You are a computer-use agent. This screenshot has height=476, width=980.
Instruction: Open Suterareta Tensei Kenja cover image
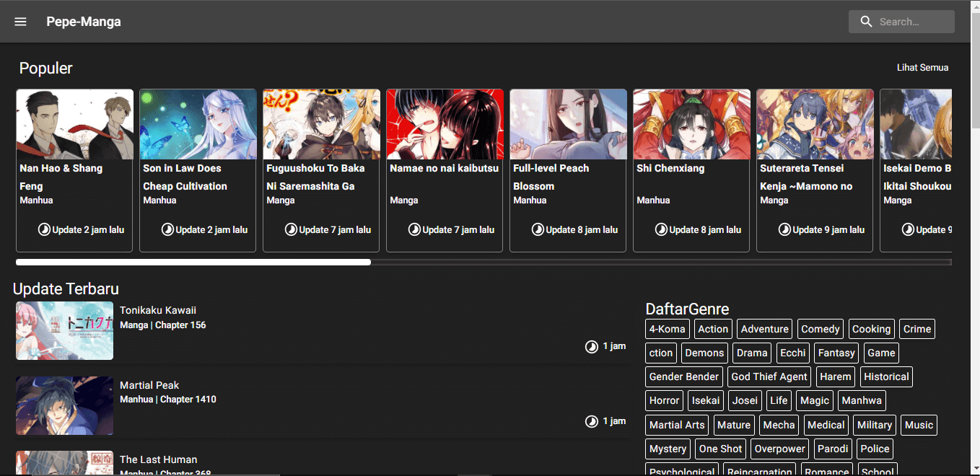coord(815,124)
